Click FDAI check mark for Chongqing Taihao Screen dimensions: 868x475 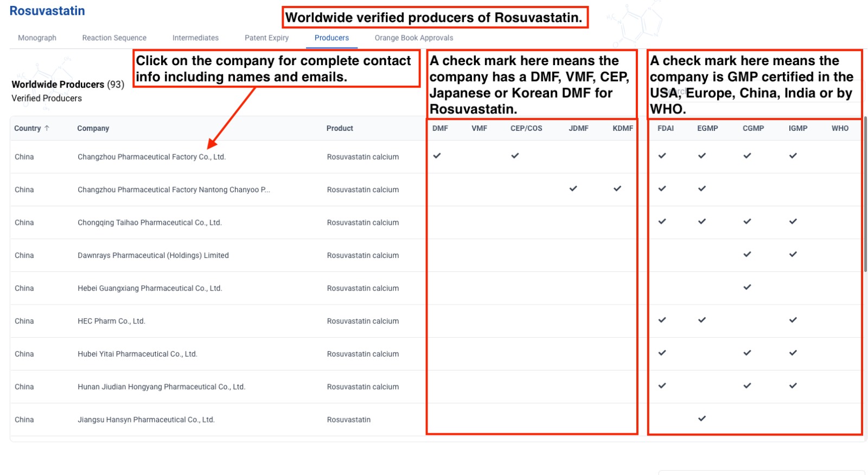click(x=662, y=221)
